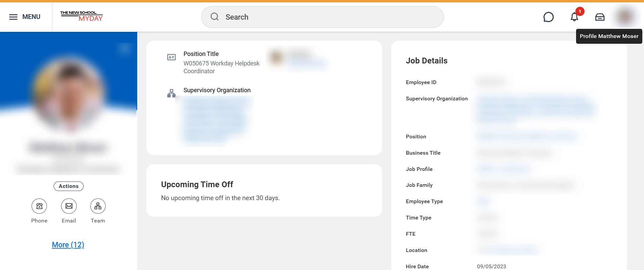Click the large employee profile photo
This screenshot has height=270, width=644.
click(69, 95)
